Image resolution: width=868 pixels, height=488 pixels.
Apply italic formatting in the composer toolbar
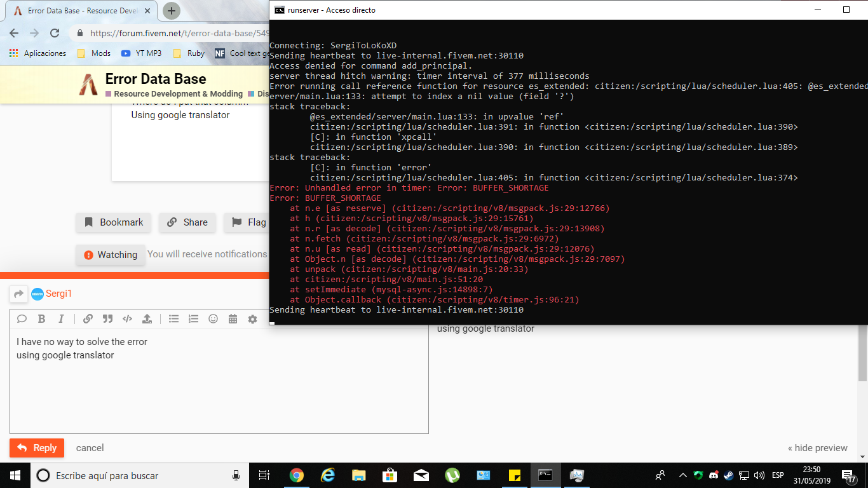pyautogui.click(x=61, y=319)
